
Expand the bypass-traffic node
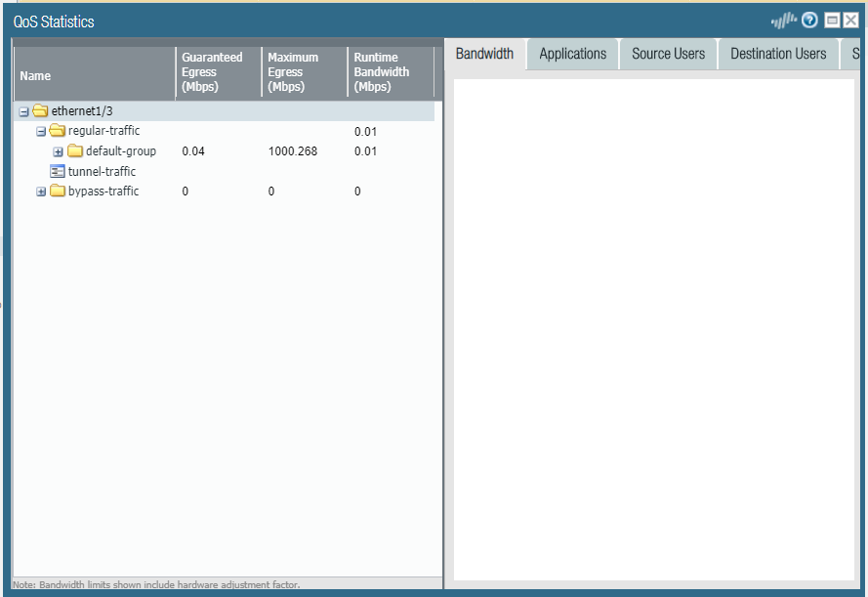tap(41, 192)
